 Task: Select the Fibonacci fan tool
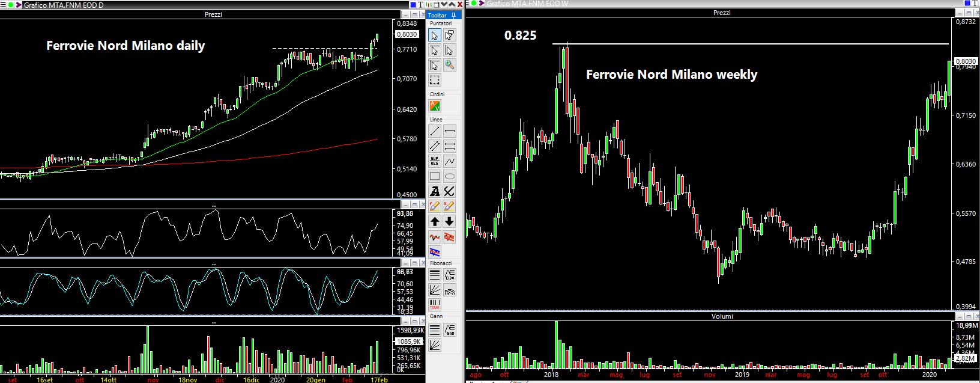(435, 290)
